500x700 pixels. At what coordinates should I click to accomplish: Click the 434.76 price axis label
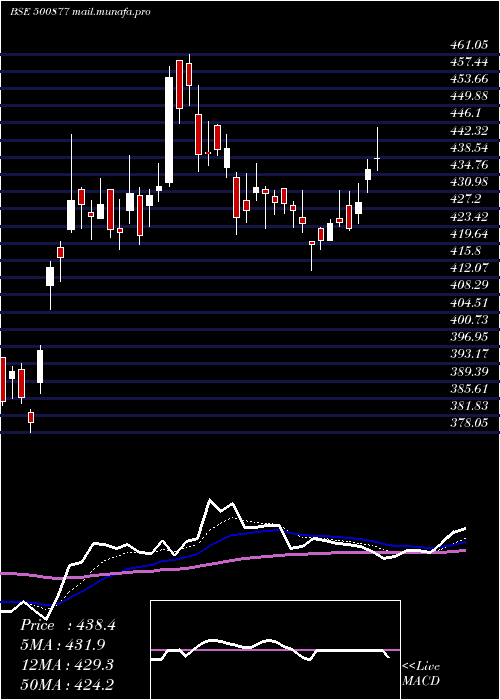[469, 165]
